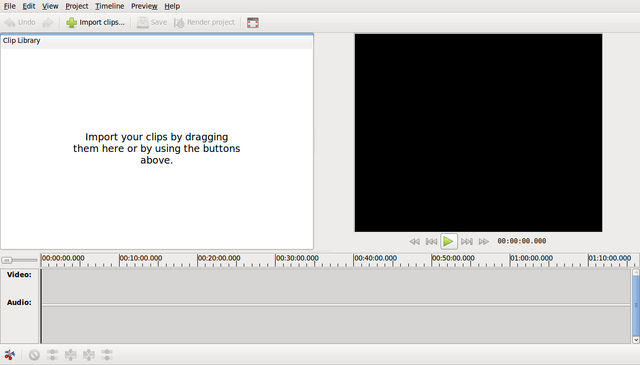Click the Undo arrow icon
This screenshot has width=640, height=365.
point(10,22)
